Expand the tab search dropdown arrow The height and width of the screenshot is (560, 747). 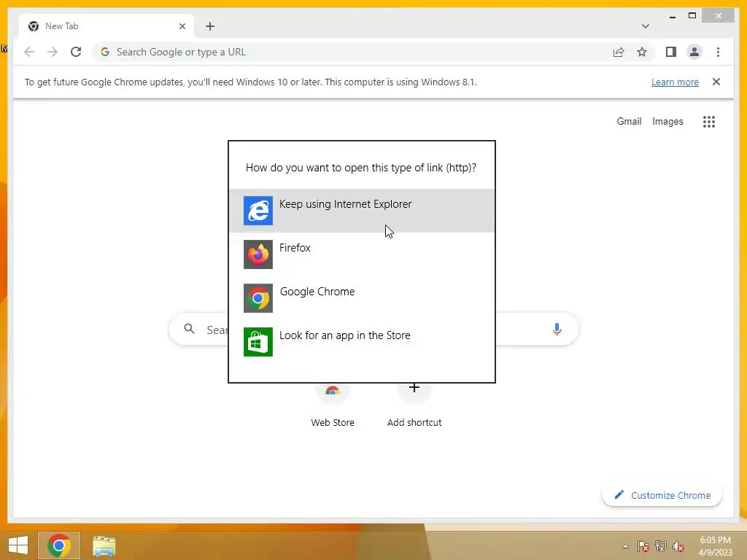tap(646, 26)
